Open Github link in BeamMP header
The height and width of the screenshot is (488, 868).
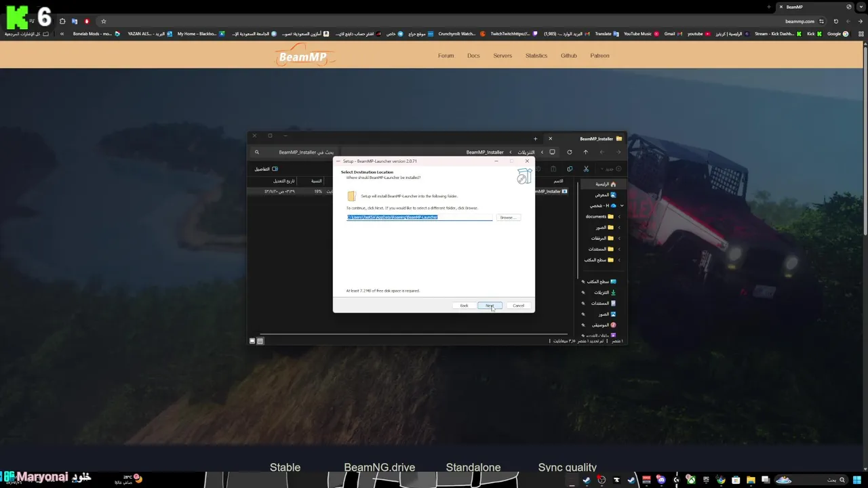click(569, 56)
